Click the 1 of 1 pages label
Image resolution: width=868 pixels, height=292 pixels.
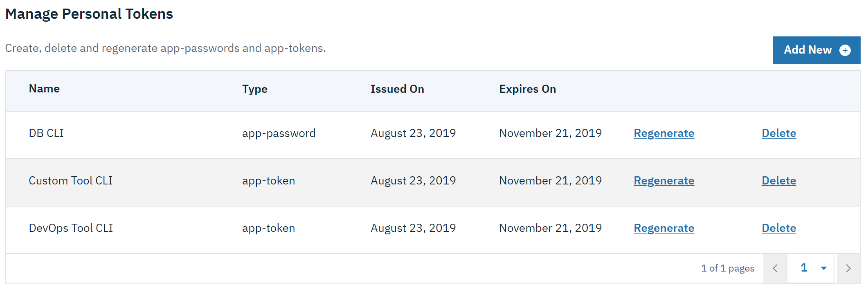point(728,268)
